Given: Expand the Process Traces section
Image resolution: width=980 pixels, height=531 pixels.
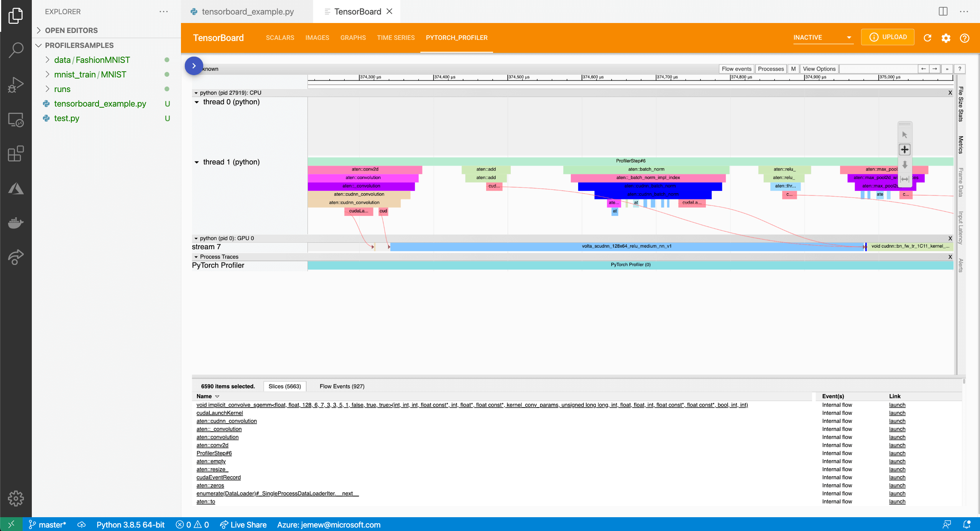Looking at the screenshot, I should pos(196,256).
